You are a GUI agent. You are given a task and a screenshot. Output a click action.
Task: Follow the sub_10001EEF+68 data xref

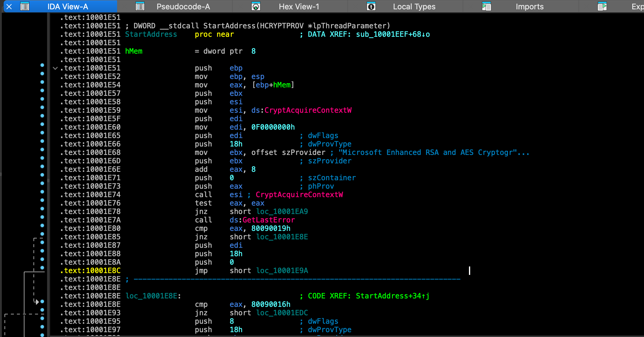393,34
